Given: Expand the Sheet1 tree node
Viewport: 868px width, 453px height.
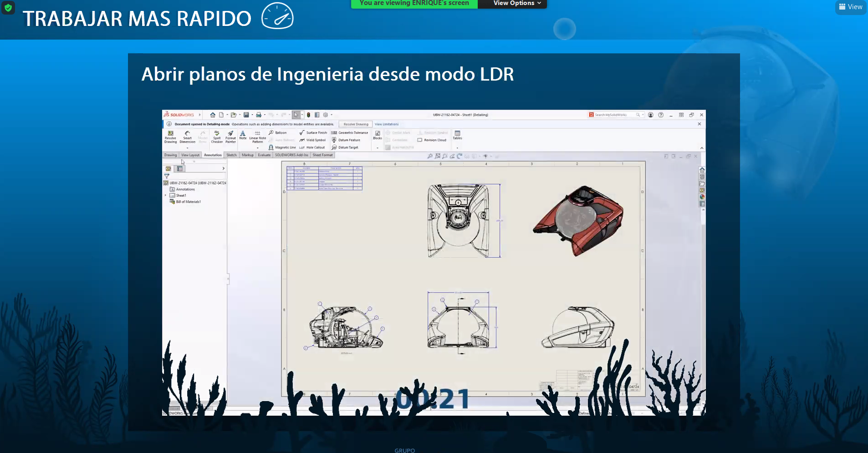Looking at the screenshot, I should (x=166, y=195).
